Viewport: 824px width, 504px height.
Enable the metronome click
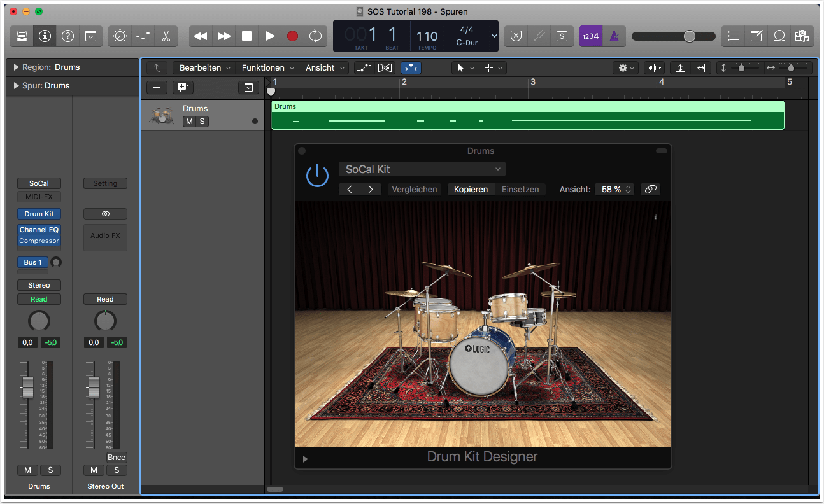614,36
